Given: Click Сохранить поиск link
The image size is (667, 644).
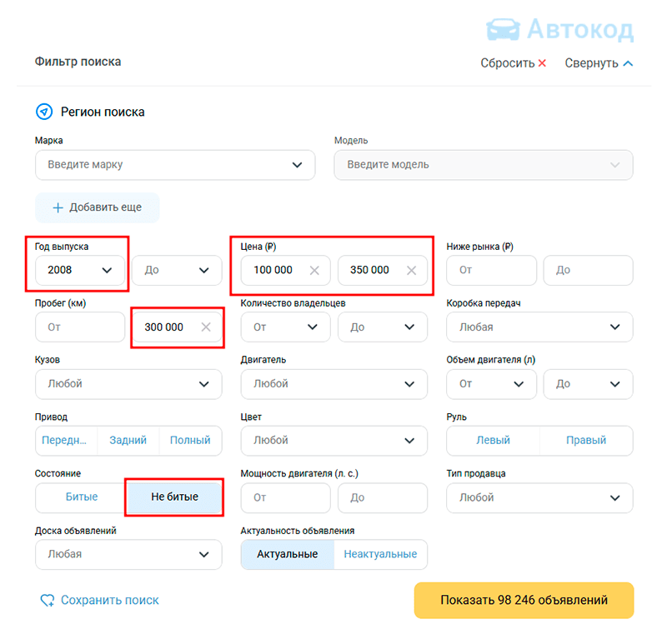Looking at the screenshot, I should coord(110,600).
